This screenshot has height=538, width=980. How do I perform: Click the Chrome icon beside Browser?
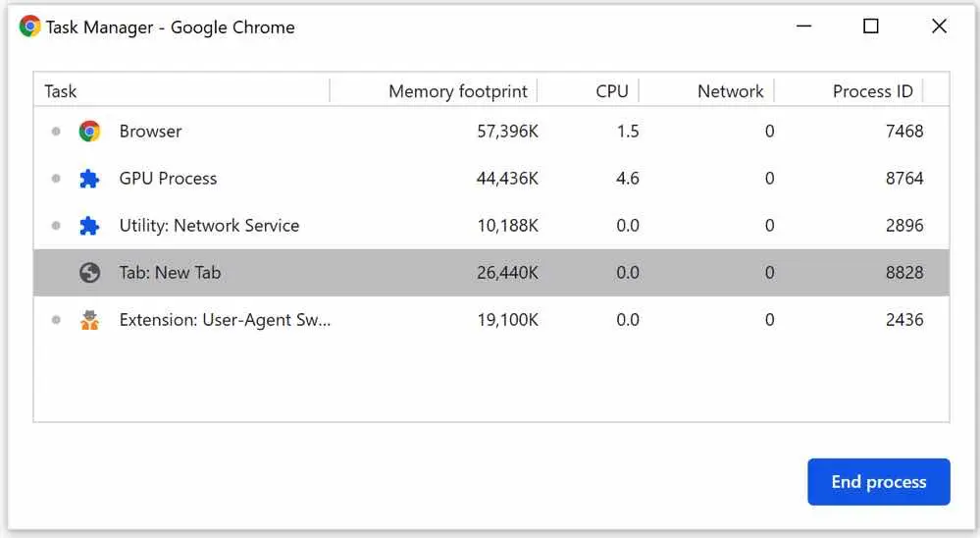(x=89, y=131)
